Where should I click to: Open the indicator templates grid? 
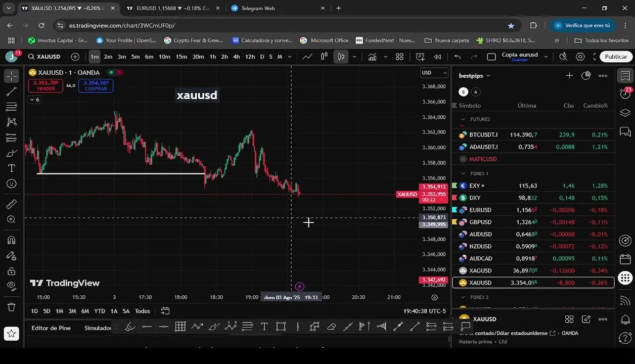tap(399, 57)
